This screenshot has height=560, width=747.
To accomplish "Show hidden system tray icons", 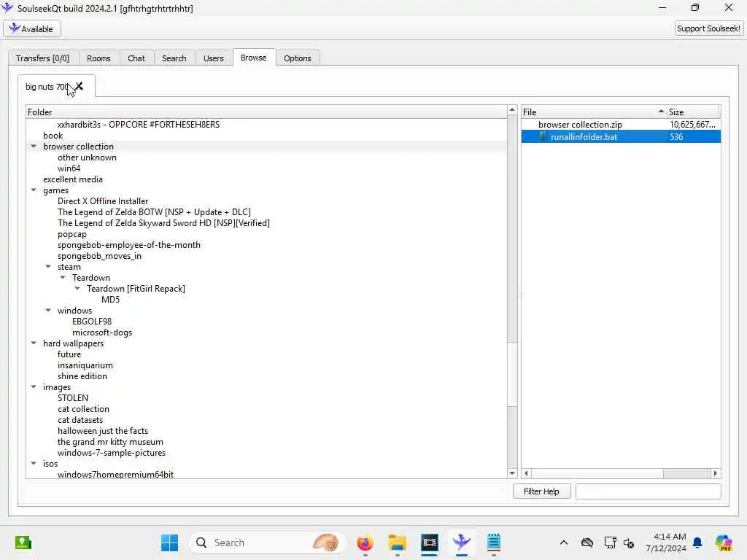I will [x=564, y=542].
